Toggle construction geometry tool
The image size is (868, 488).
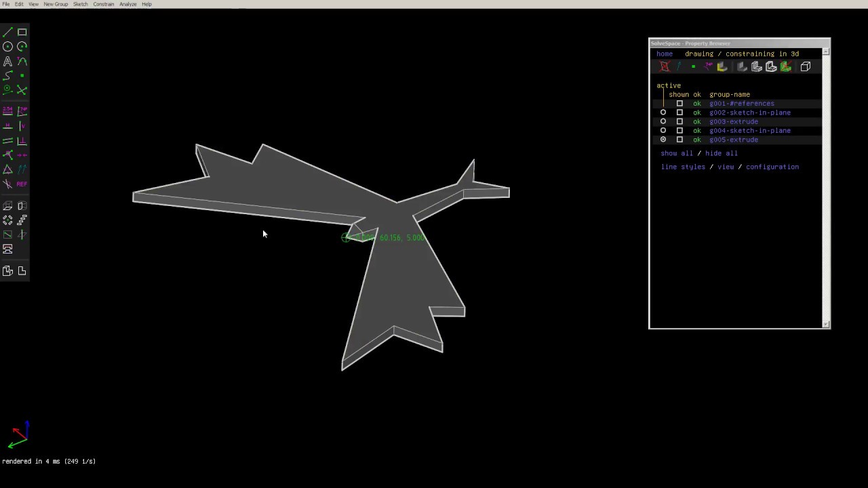pos(7,89)
